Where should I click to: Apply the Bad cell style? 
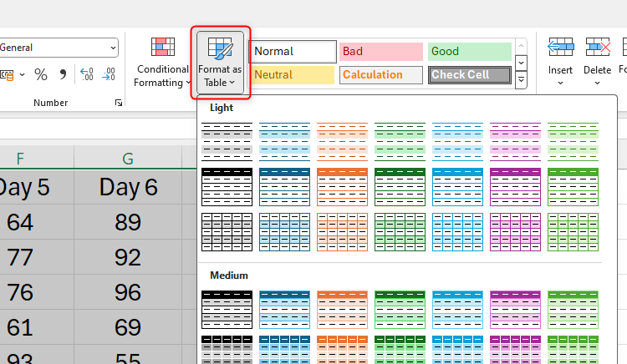[380, 52]
